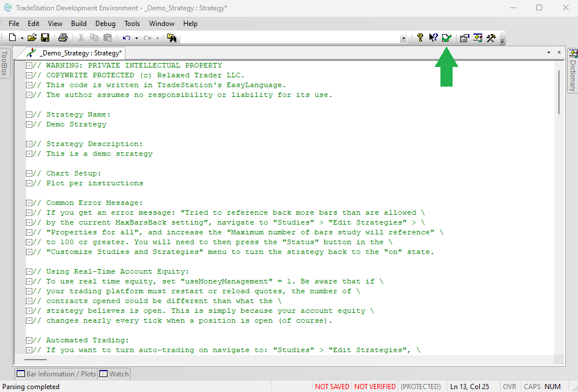
Task: Click the New document icon
Action: point(13,38)
